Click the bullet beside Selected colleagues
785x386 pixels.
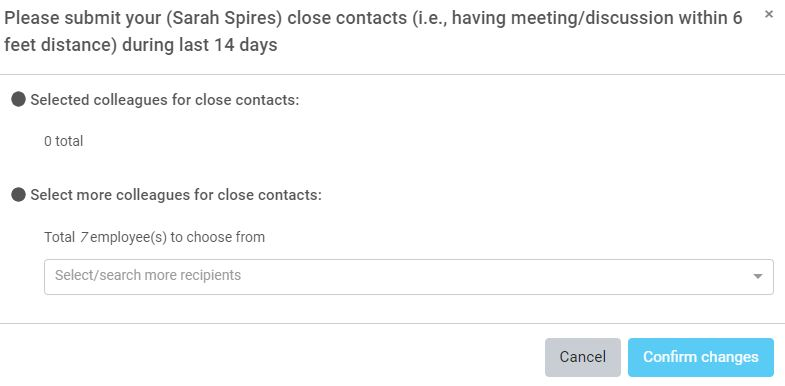point(19,99)
